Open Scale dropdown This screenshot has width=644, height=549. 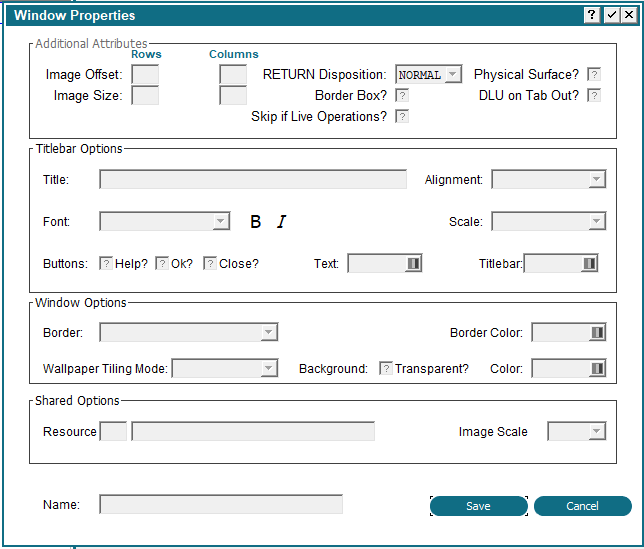tap(549, 221)
